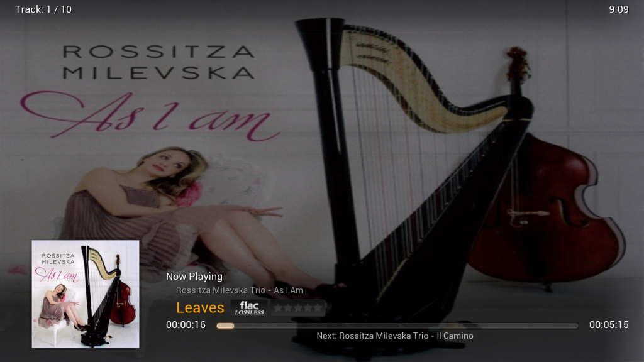Click the Track: 1 / 10 counter

point(43,9)
